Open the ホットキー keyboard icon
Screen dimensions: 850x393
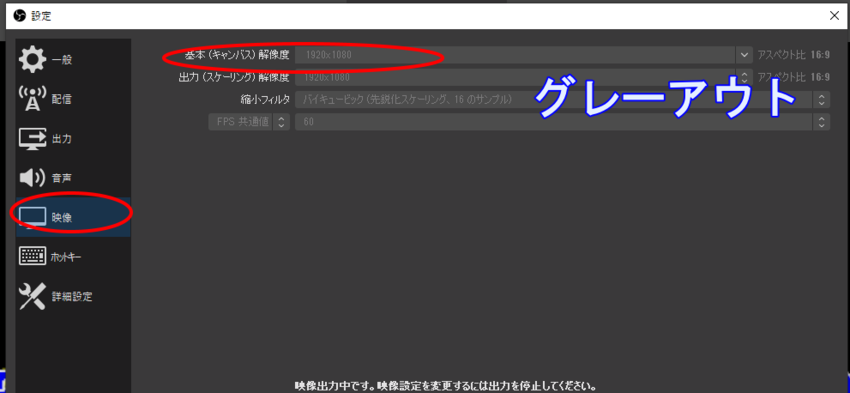coord(33,256)
